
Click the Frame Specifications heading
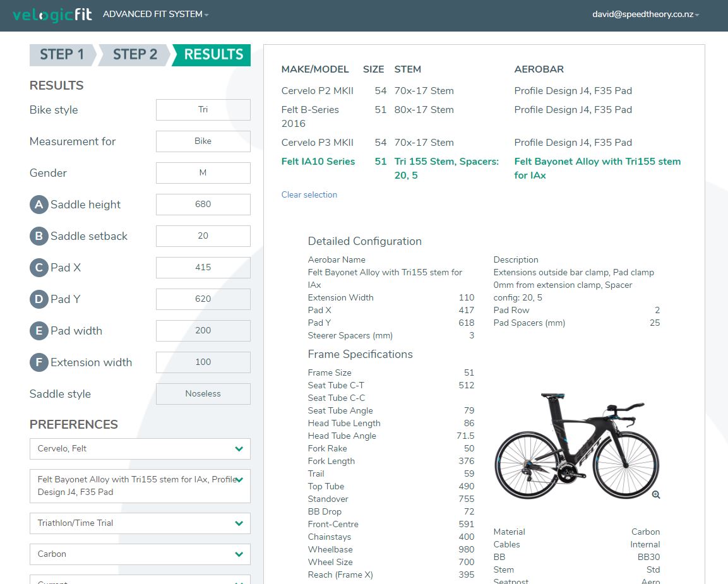tap(360, 354)
